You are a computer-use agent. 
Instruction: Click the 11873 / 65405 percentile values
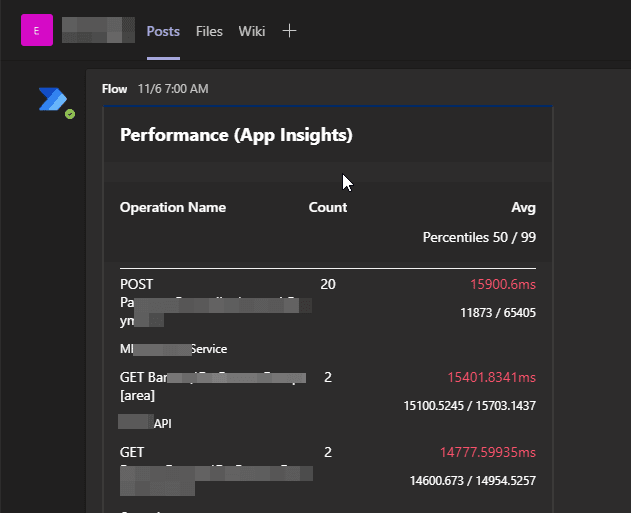498,313
